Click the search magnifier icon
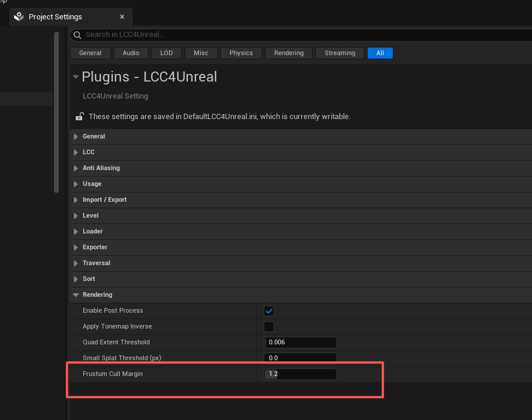The width and height of the screenshot is (532, 420). [78, 35]
